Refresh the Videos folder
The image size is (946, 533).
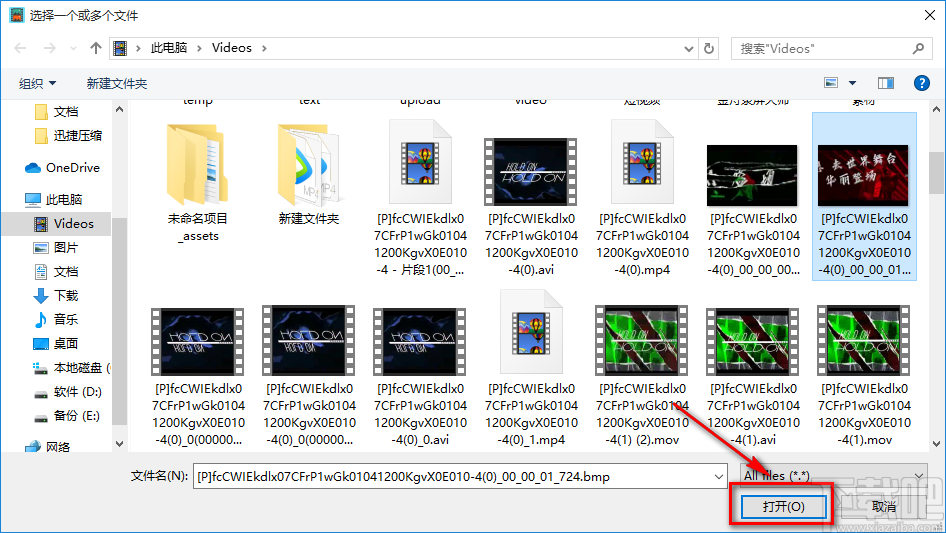710,48
